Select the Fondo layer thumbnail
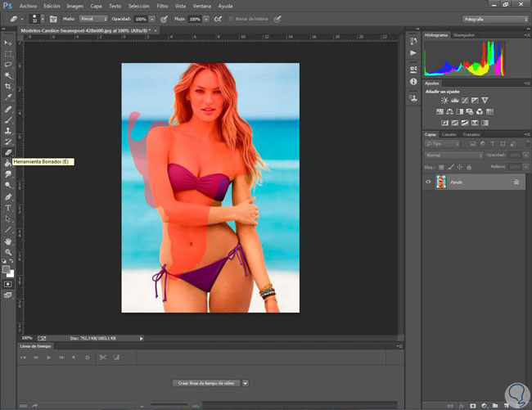This screenshot has width=532, height=410. click(443, 182)
